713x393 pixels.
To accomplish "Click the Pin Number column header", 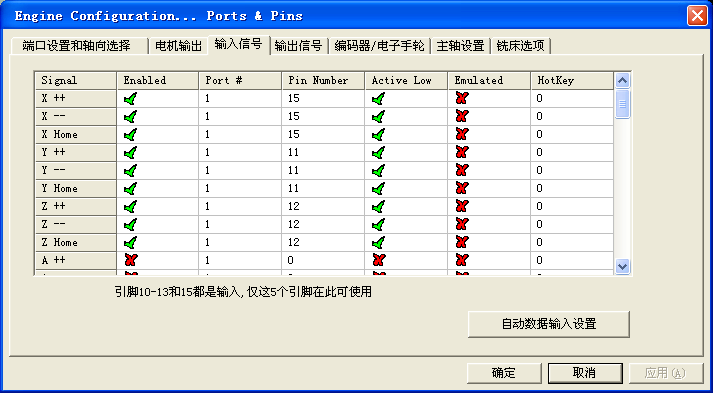I will pos(323,81).
